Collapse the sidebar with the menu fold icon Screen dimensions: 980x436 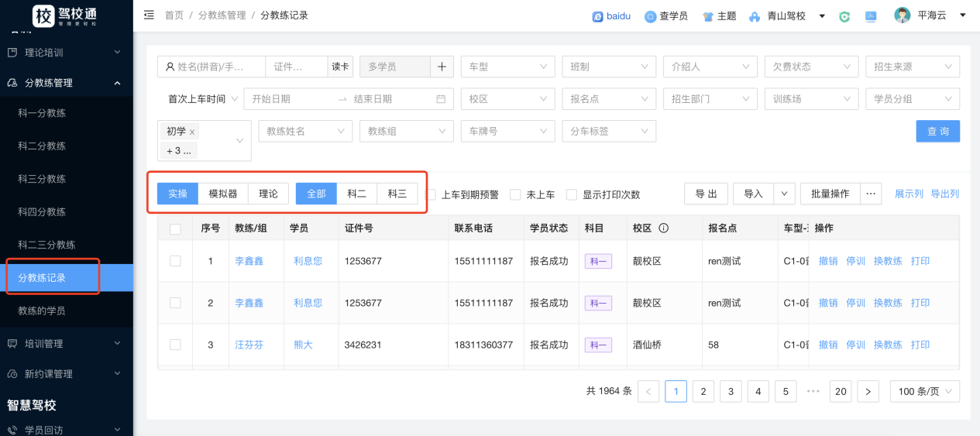[x=149, y=15]
